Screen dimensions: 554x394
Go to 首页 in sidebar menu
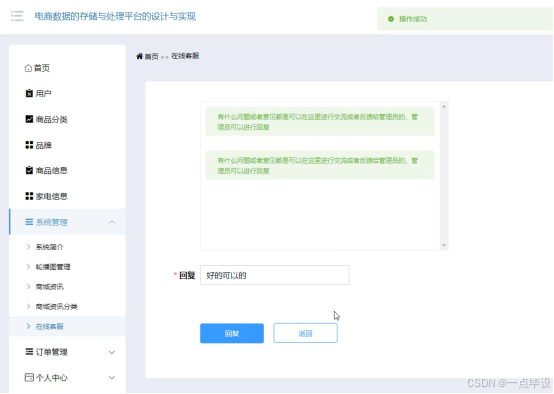67,68
